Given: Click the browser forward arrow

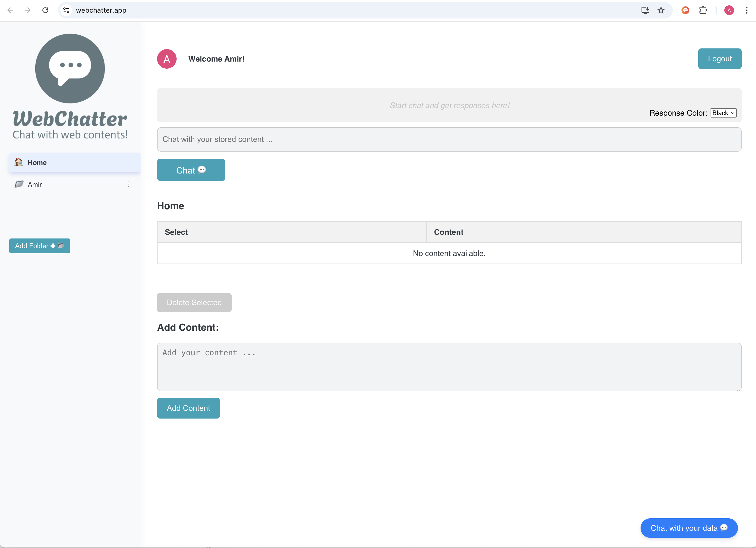Looking at the screenshot, I should [x=28, y=10].
